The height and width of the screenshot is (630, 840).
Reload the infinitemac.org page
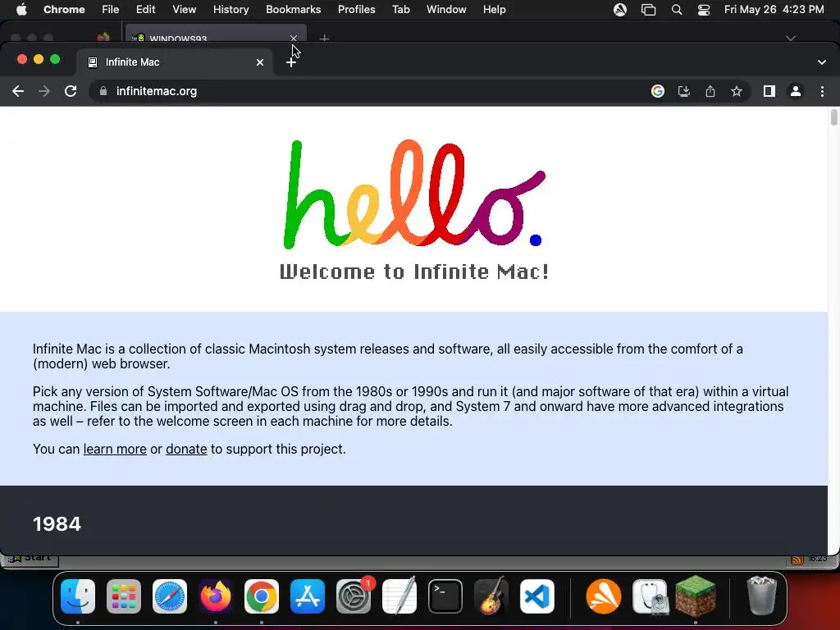point(71,92)
